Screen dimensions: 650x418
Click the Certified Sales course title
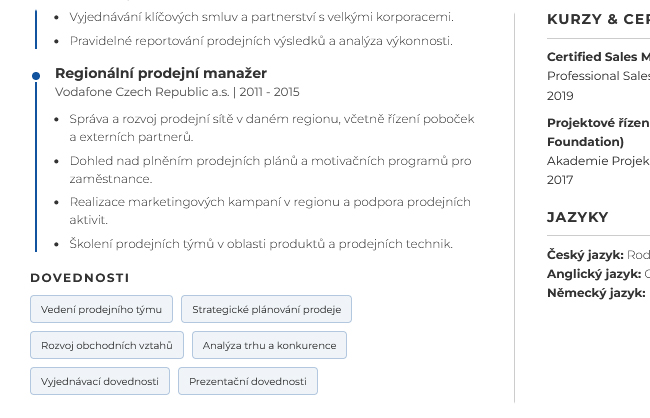point(598,56)
